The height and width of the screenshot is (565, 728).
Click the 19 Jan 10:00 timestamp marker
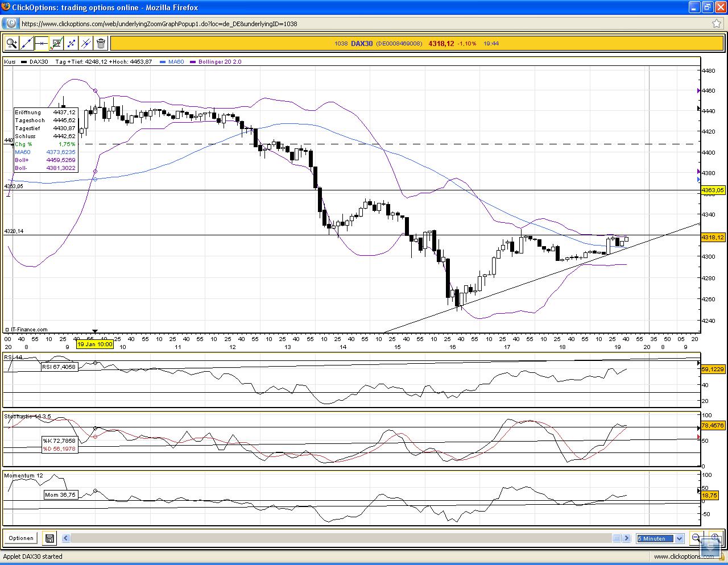(94, 344)
